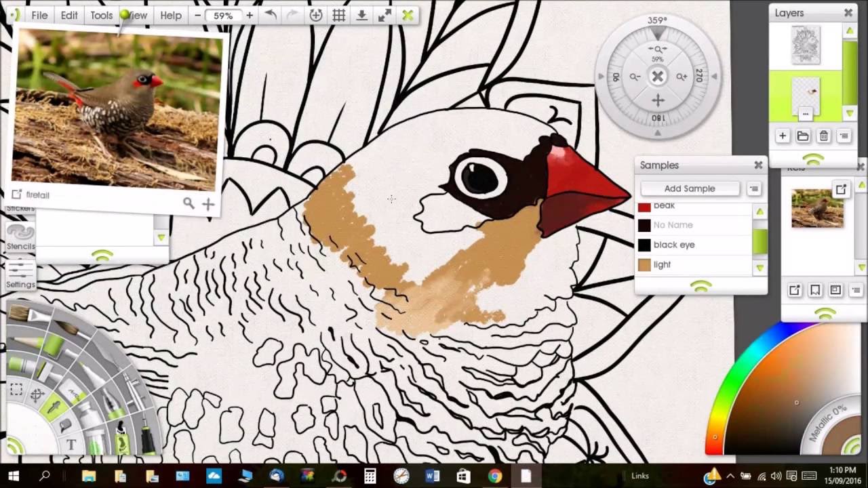Open the tool Settings panel
The image size is (868, 488).
[x=20, y=274]
